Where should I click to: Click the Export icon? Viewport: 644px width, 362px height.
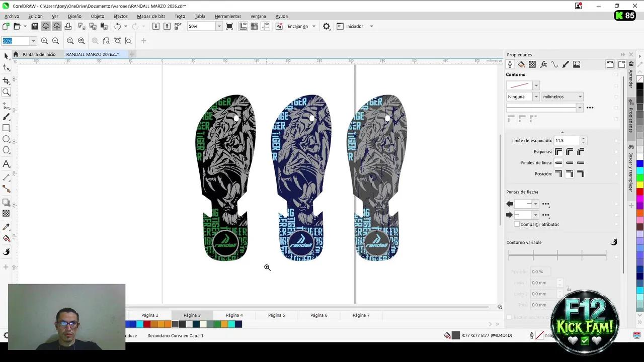click(x=167, y=26)
